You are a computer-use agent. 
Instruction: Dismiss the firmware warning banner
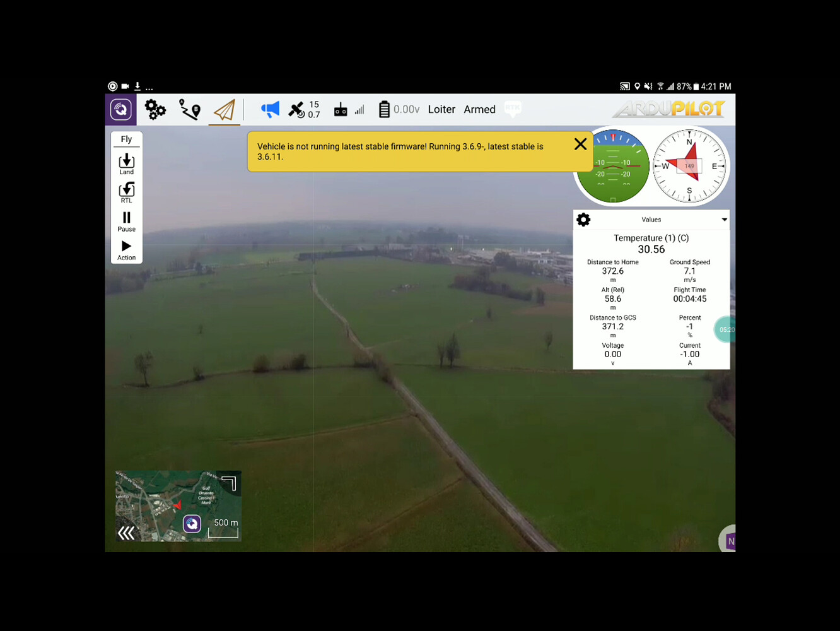click(581, 144)
